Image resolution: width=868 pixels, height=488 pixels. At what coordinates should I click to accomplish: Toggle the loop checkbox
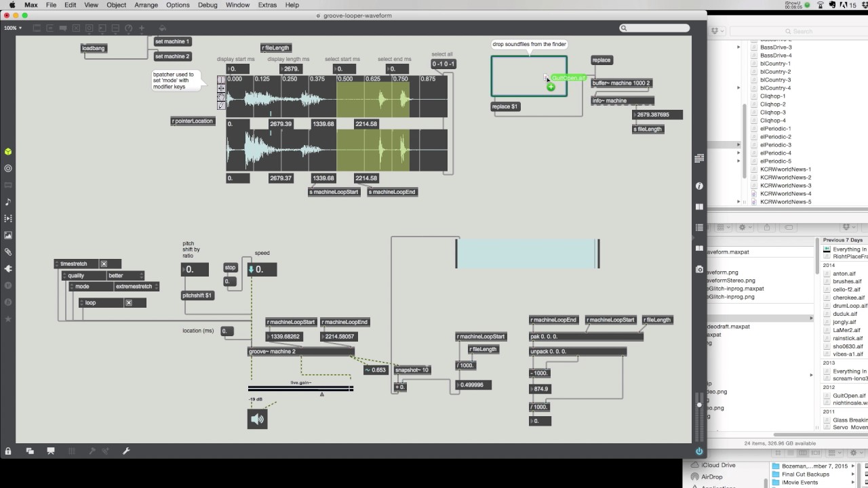pos(128,302)
